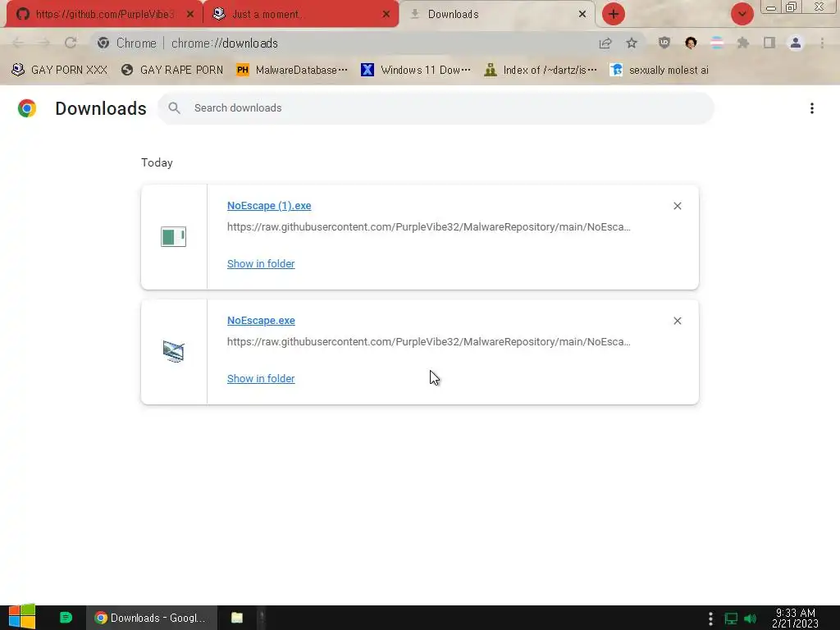Click the 'Today' date heading

[x=157, y=163]
